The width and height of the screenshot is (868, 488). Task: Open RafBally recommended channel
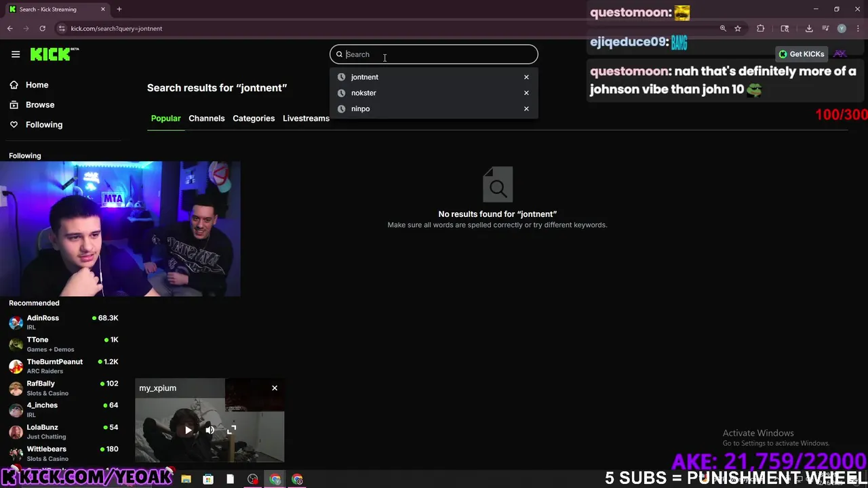(x=64, y=388)
